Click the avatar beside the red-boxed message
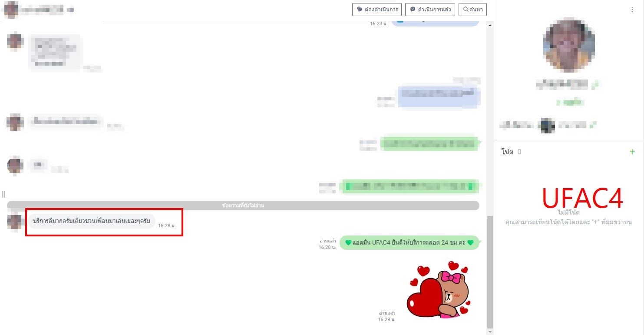This screenshot has width=644, height=335. pyautogui.click(x=15, y=222)
